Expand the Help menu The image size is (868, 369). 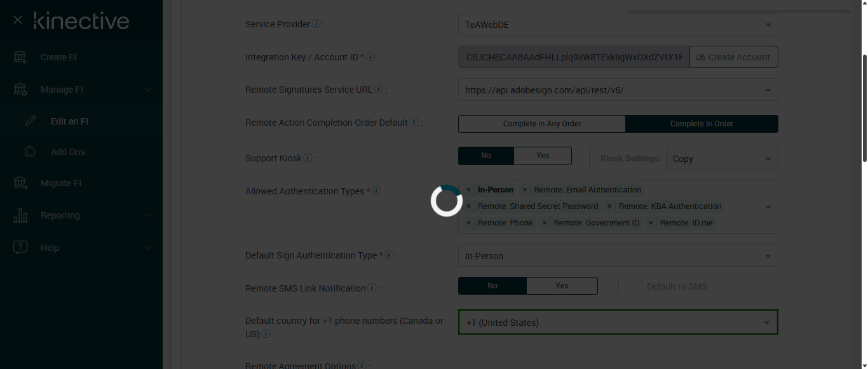coord(50,248)
